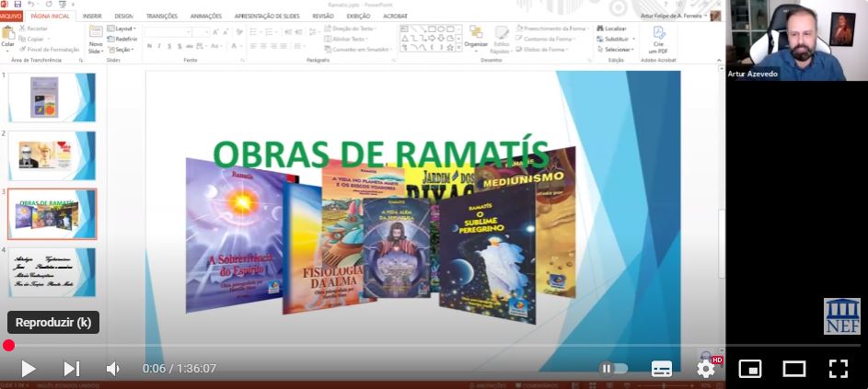Open the EXIBIÇÃO ribbon tab

coord(358,16)
